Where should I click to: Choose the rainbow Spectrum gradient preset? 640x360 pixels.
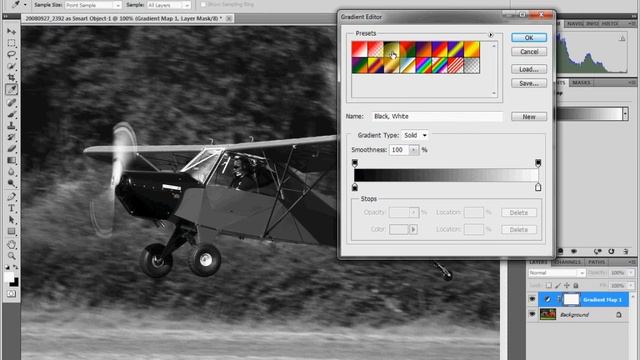pyautogui.click(x=423, y=65)
